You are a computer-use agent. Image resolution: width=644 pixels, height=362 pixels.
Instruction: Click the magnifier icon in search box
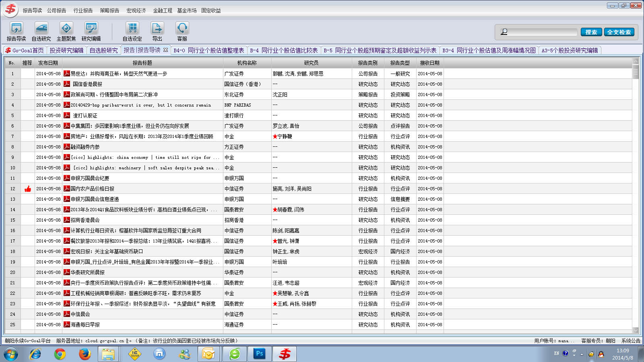(504, 32)
